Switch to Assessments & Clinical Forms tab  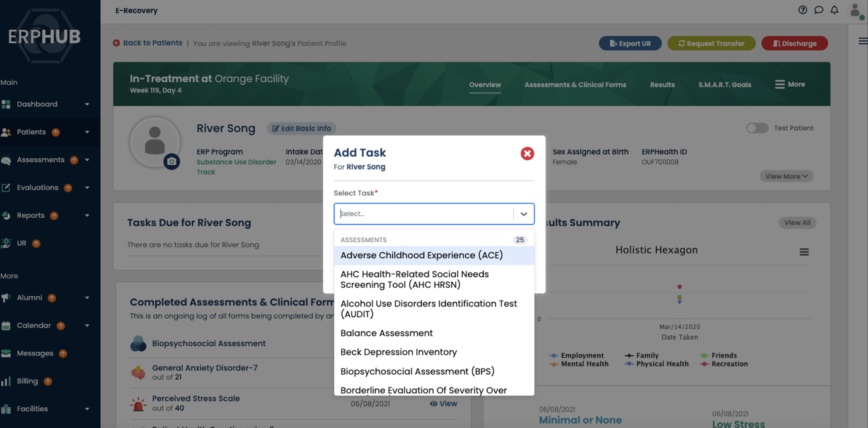[x=575, y=85]
